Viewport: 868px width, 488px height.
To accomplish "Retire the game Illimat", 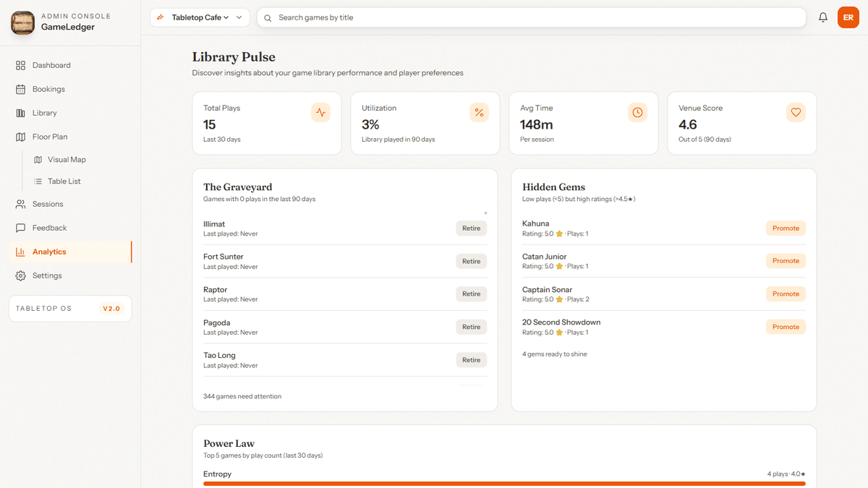I will [471, 228].
